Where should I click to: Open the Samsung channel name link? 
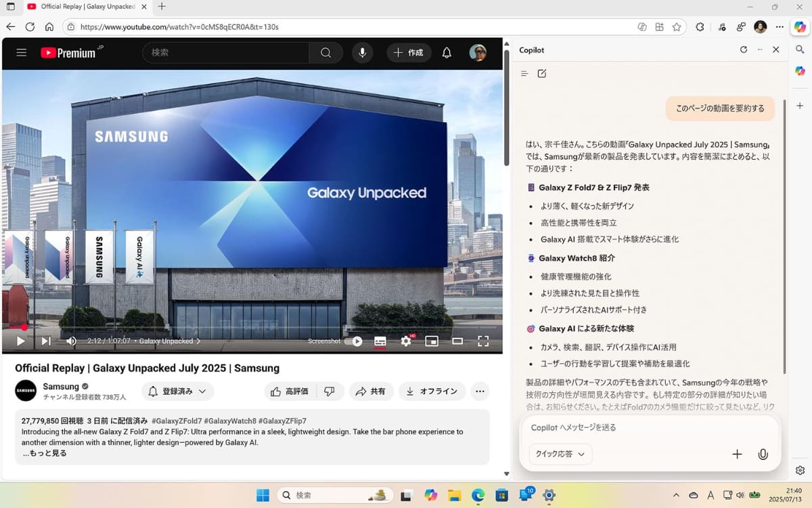coord(61,387)
